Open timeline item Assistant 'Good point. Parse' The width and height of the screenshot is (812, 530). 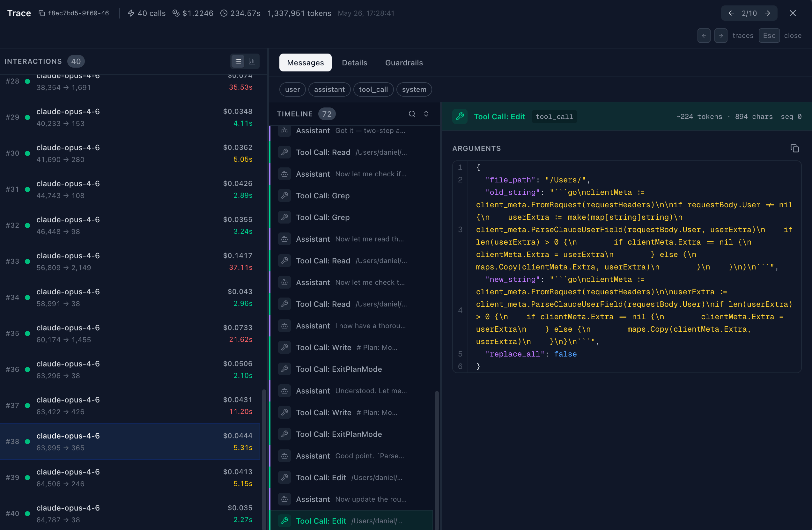tap(351, 456)
